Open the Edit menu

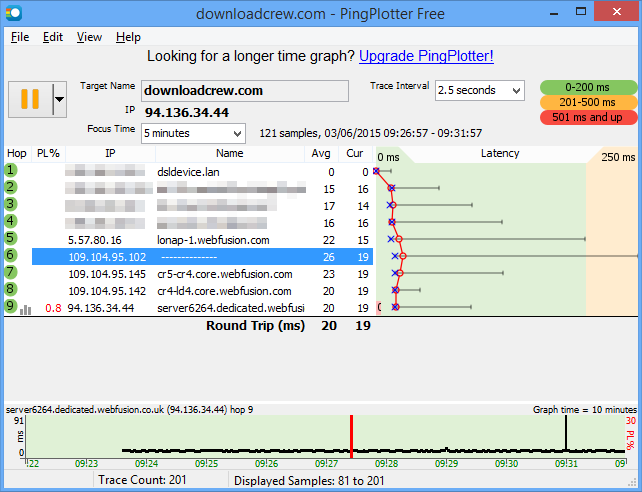(53, 37)
